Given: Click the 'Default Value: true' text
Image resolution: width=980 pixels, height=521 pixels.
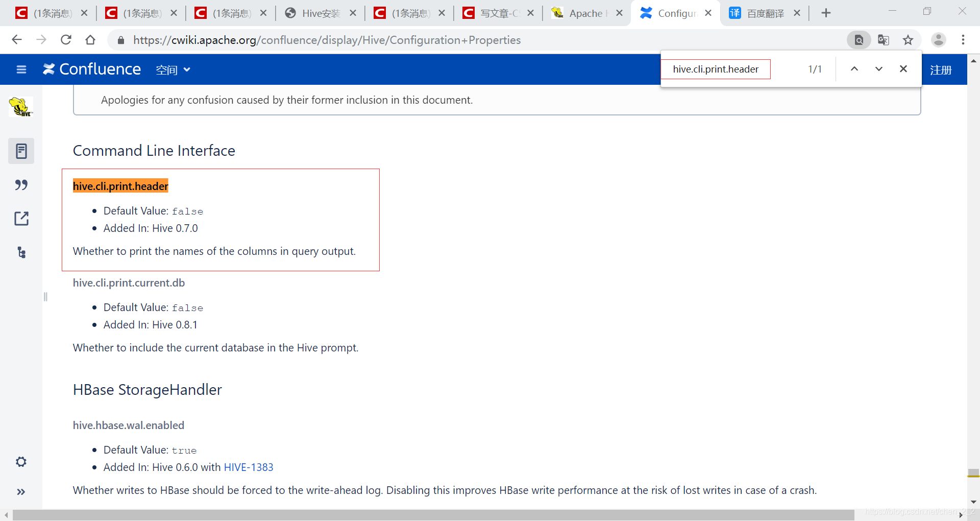Looking at the screenshot, I should point(150,450).
